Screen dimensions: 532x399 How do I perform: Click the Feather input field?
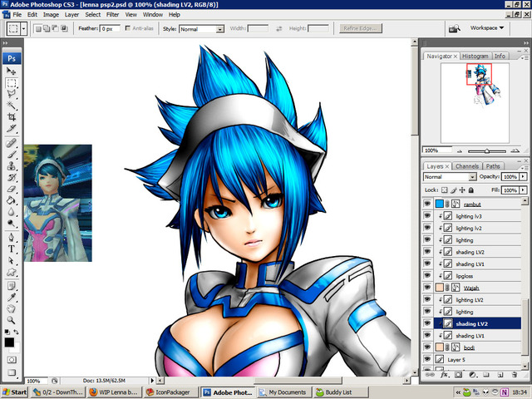pyautogui.click(x=110, y=28)
